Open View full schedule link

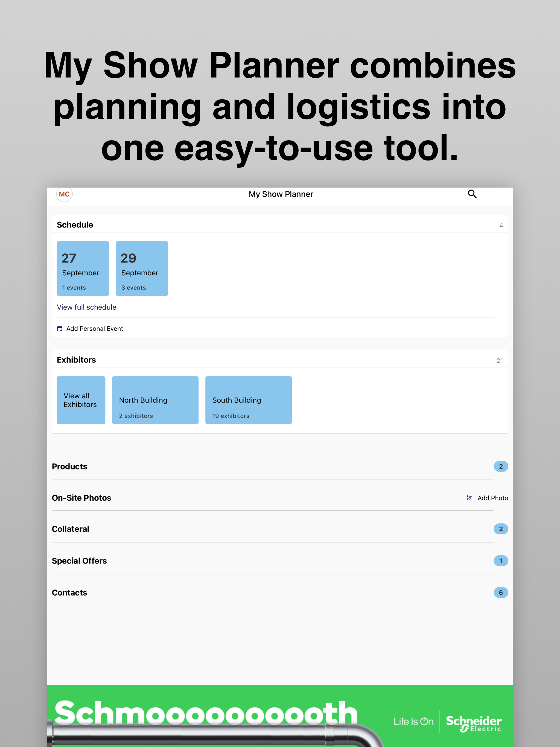[86, 307]
